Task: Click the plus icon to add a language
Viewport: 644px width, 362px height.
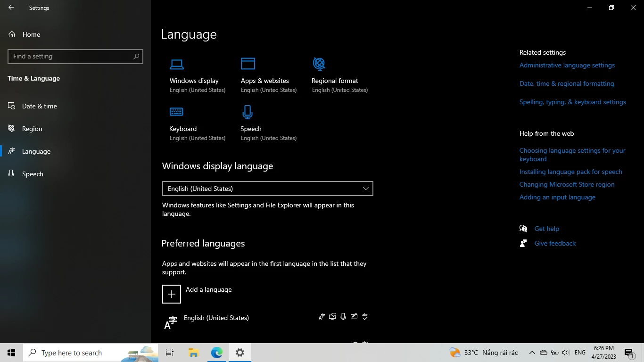Action: 172,294
